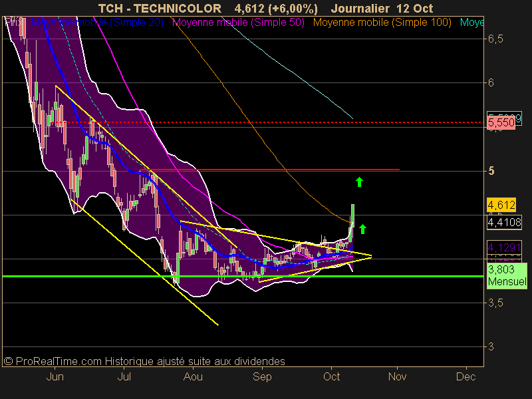Image resolution: width=532 pixels, height=399 pixels.
Task: Select the green horizontal Mensuel support line
Action: click(x=243, y=276)
